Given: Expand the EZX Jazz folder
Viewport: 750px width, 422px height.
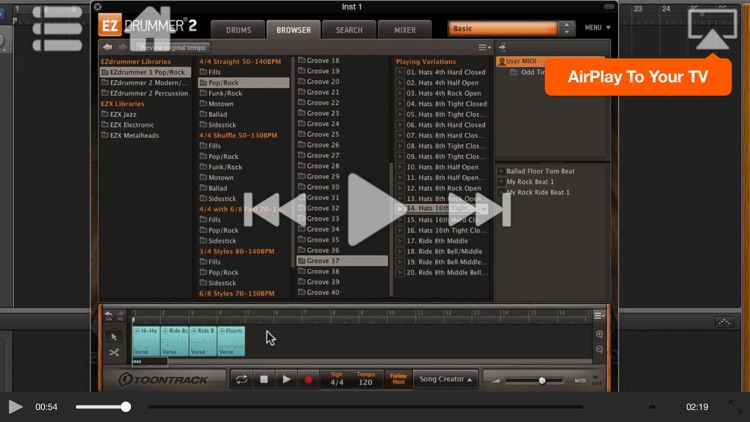Looking at the screenshot, I should click(x=119, y=114).
